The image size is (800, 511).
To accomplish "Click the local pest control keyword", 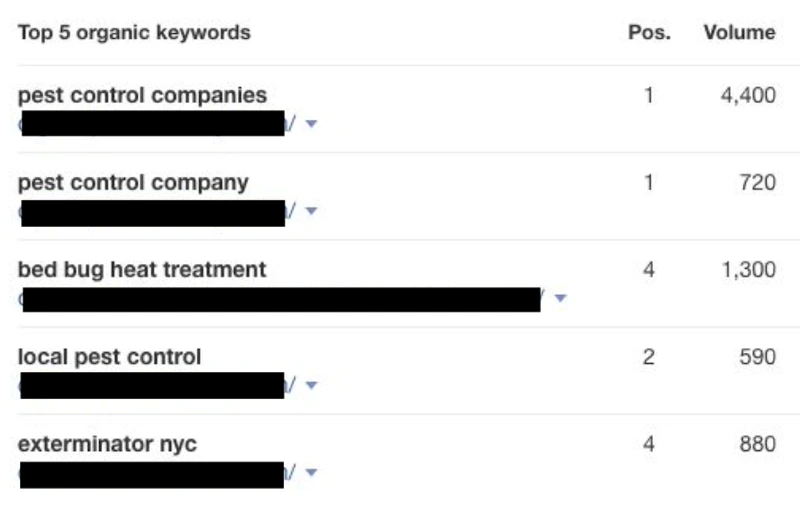I will coord(110,357).
